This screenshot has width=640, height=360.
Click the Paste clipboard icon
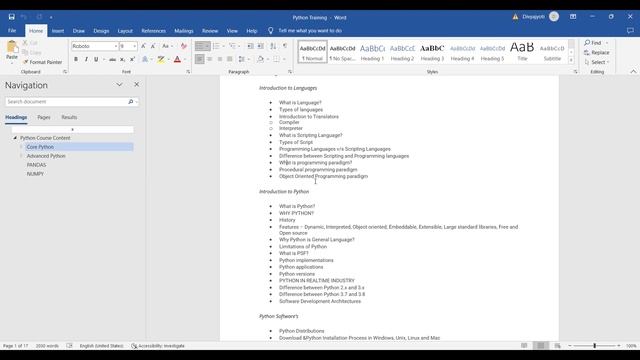coord(12,47)
